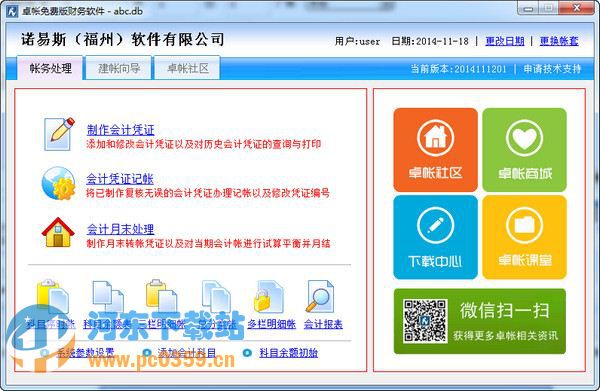
Task: Click the 获得更多卓帐相关资讯 caption
Action: pos(505,336)
